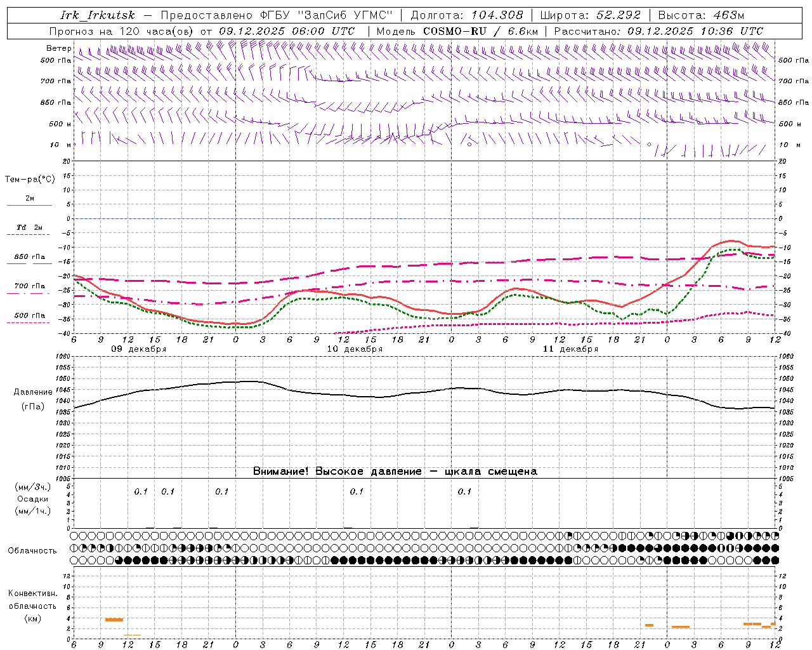Click the 'Облачность' cloud cover label
The image size is (812, 650).
(32, 551)
